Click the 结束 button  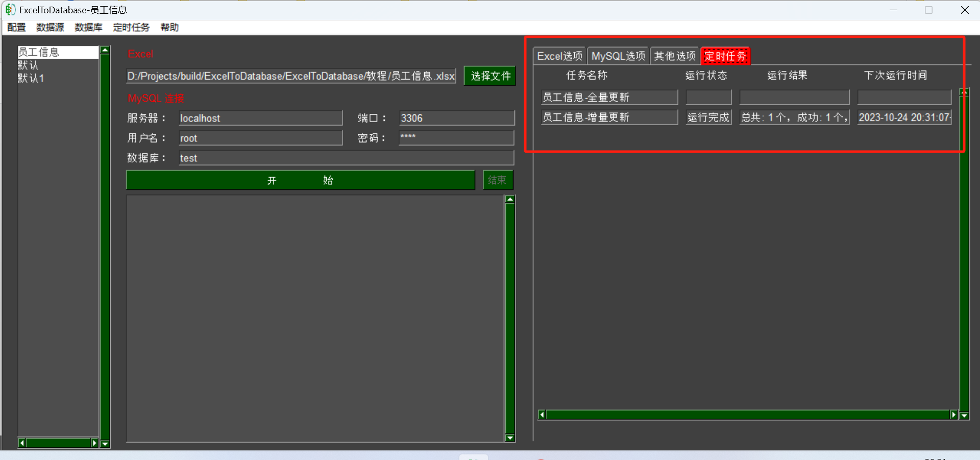(x=497, y=180)
